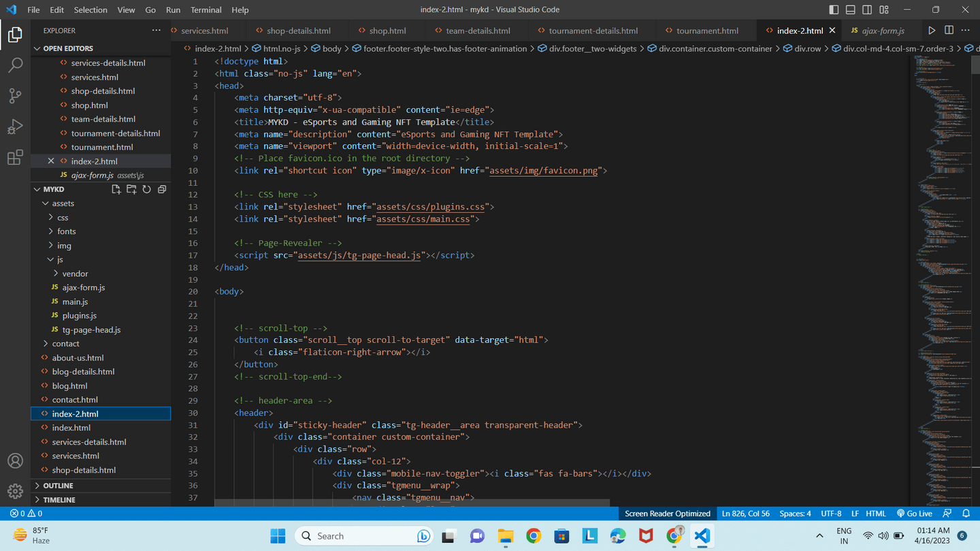Close the index-2.html editor tab
The image size is (980, 551).
[832, 31]
